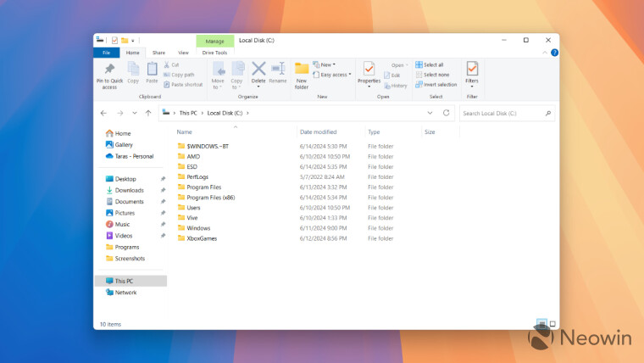This screenshot has width=644, height=363.
Task: Click the Manage contextual tab
Action: [x=214, y=41]
